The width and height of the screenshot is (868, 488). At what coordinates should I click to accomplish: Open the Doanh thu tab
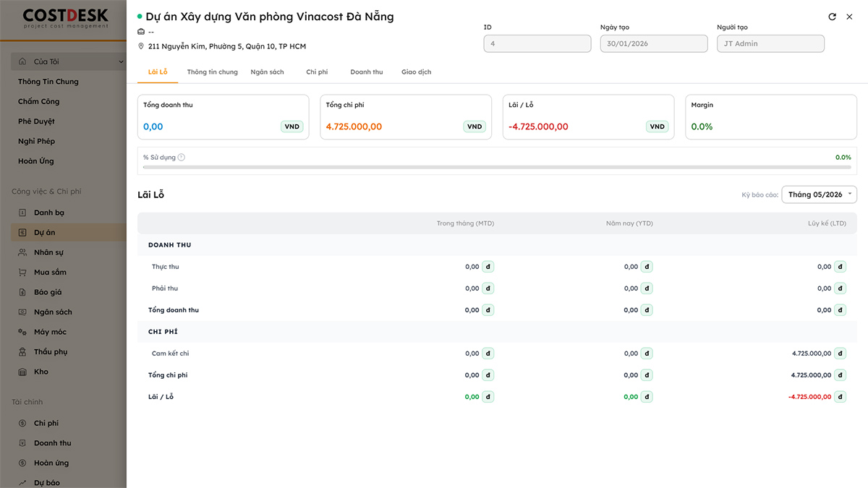click(367, 72)
